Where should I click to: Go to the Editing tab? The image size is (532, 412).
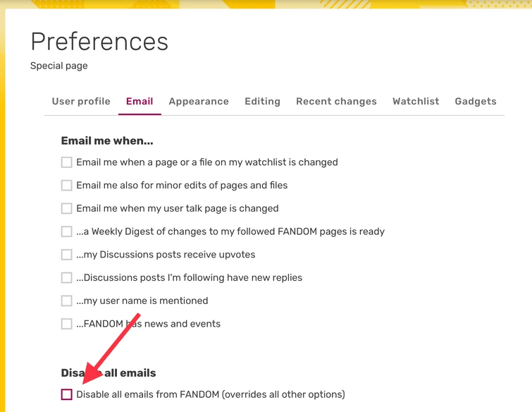(x=262, y=101)
